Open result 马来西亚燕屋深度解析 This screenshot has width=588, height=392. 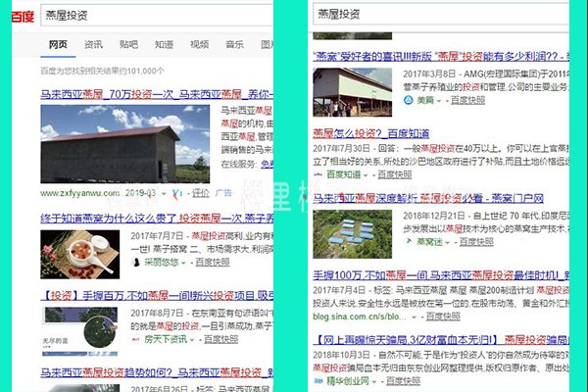pos(428,198)
